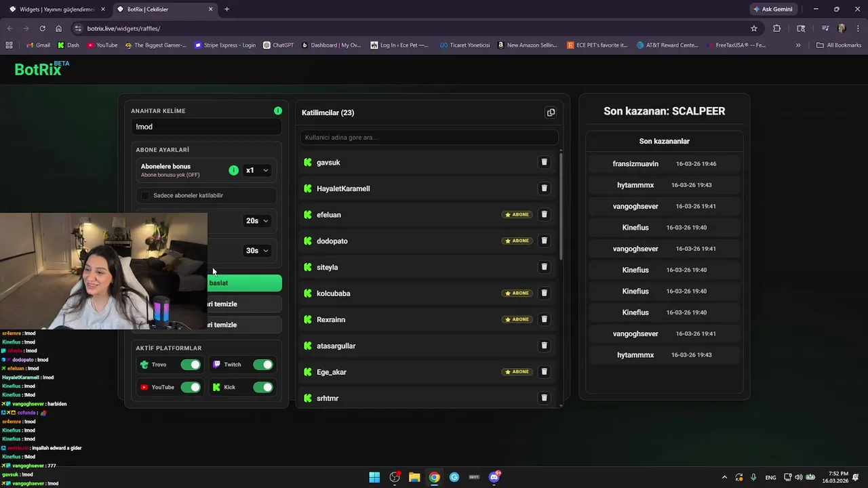Image resolution: width=868 pixels, height=488 pixels.
Task: Click ABONE badge on efeluan
Action: 517,214
